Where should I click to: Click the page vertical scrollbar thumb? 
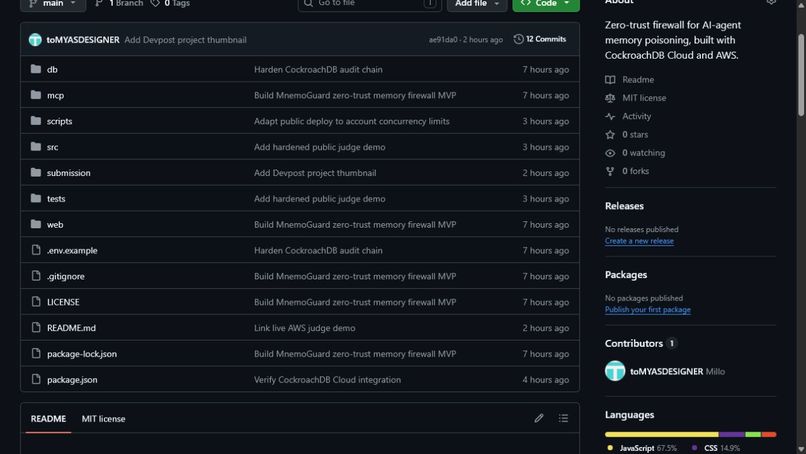pos(801,76)
